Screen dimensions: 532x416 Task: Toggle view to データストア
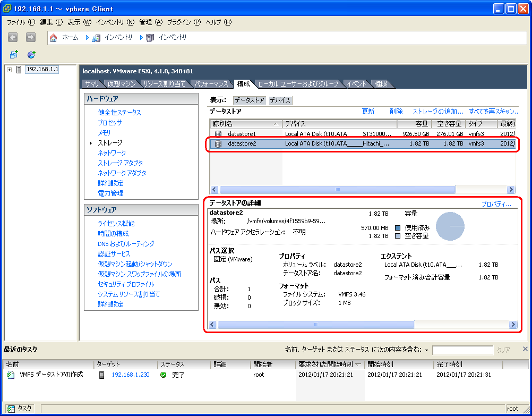(x=249, y=100)
